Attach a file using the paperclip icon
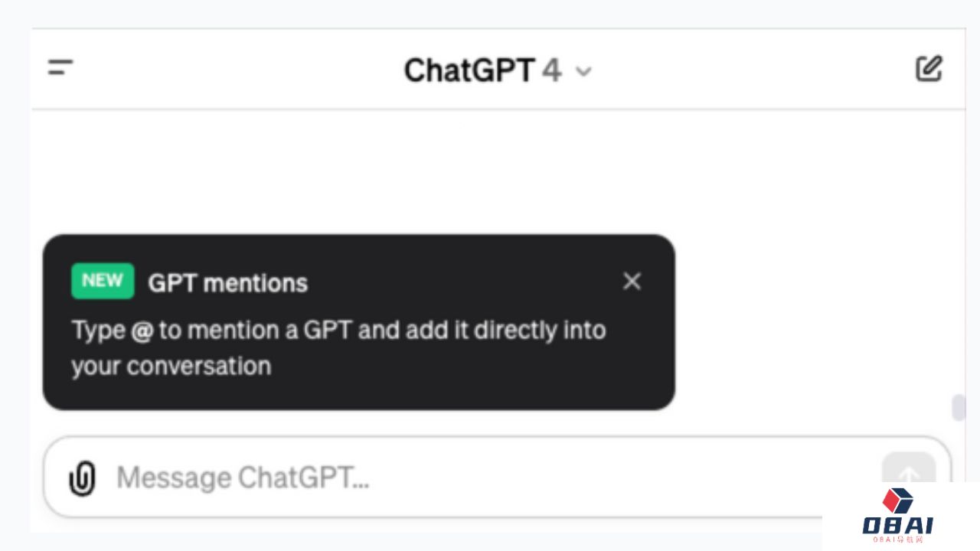Viewport: 980px width, 551px height. point(82,479)
